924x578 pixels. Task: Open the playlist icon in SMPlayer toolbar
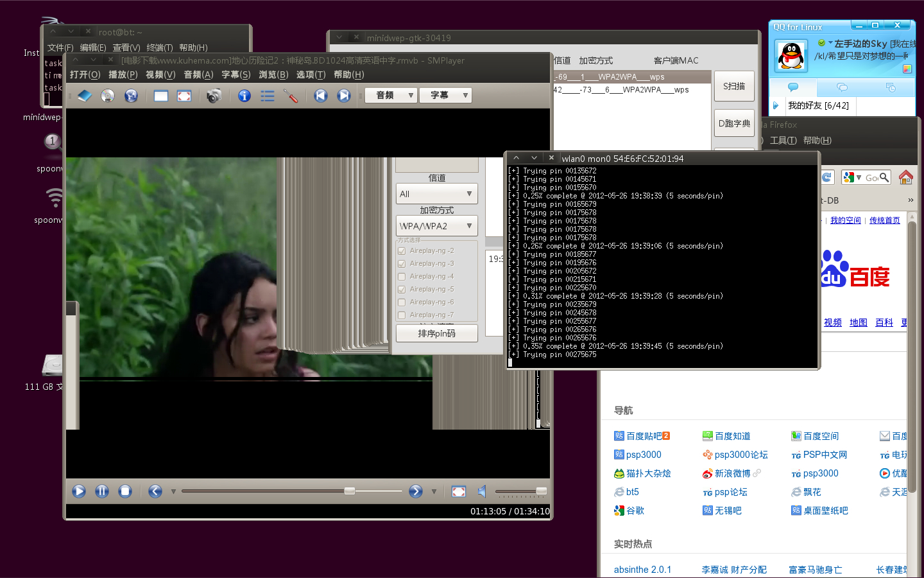(268, 96)
